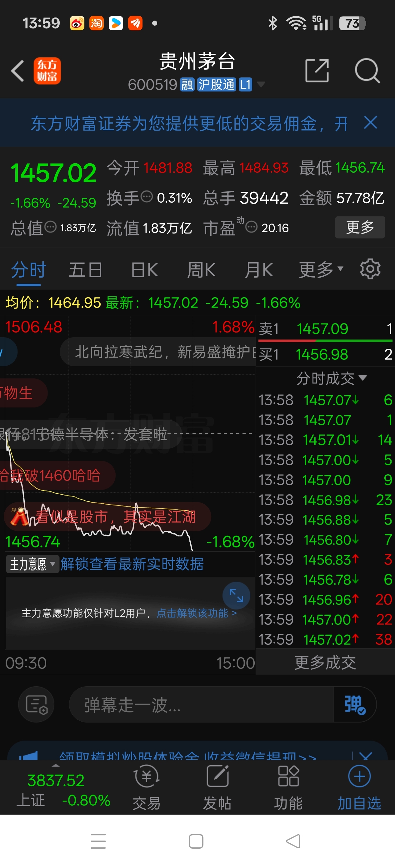
Task: Select the 分时 chart tab
Action: [28, 270]
